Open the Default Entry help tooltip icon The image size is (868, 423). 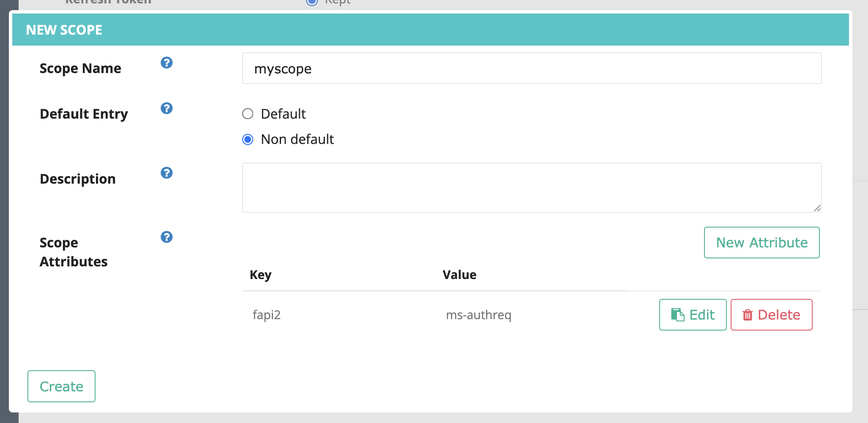point(167,108)
